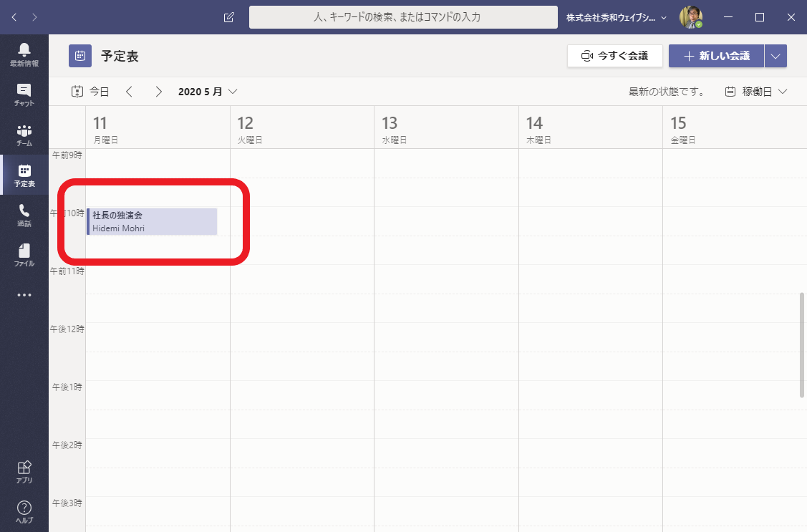Click the 新しい会議 button
This screenshot has width=807, height=532.
click(x=716, y=56)
